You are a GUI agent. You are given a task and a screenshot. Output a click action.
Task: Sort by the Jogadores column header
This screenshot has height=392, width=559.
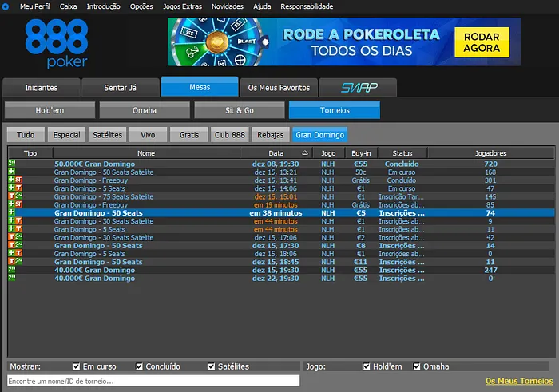pos(490,153)
